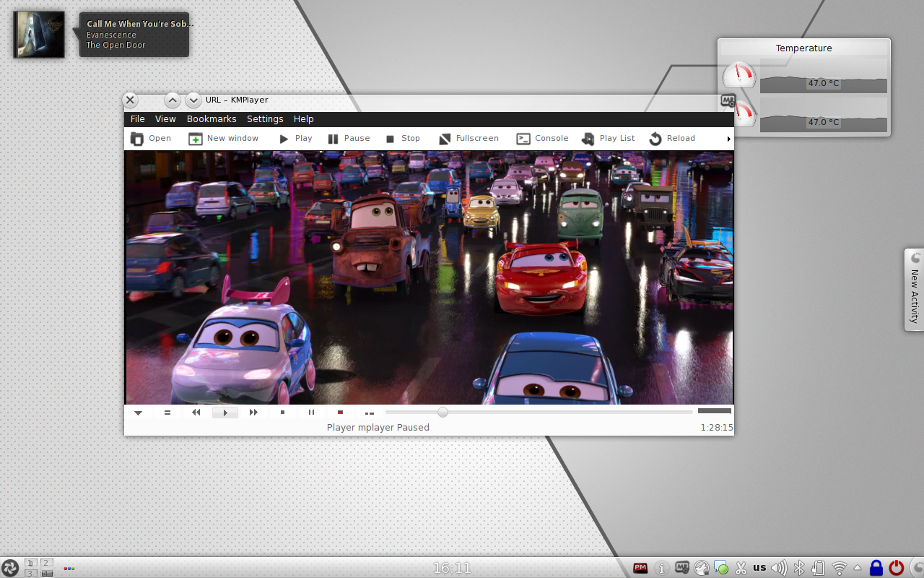Click the playlist lines button in control bar
Viewport: 924px width, 578px height.
coord(167,413)
